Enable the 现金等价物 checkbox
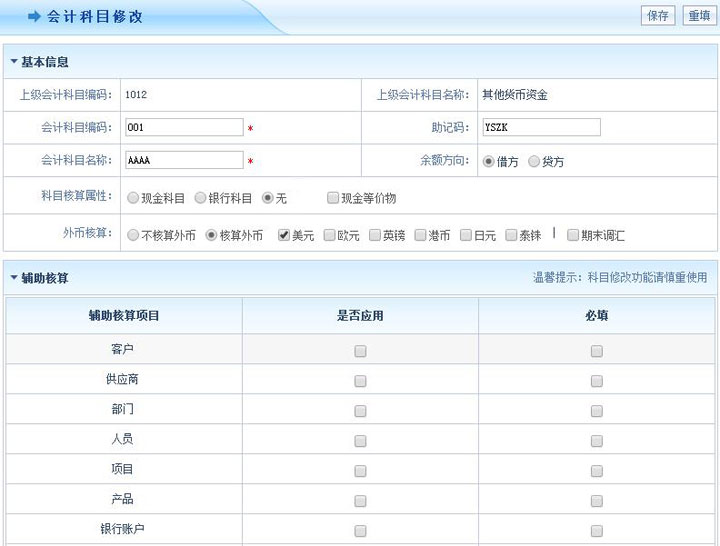The width and height of the screenshot is (720, 546). pyautogui.click(x=333, y=198)
